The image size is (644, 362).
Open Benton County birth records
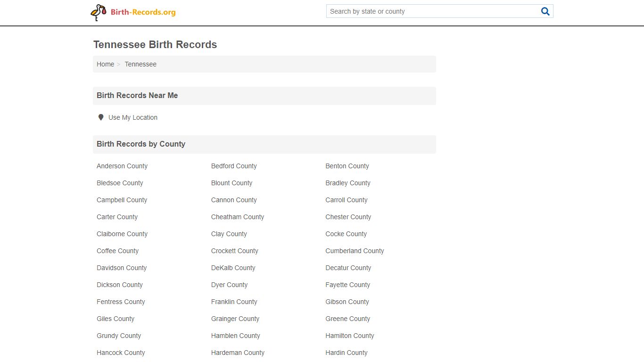pos(347,166)
